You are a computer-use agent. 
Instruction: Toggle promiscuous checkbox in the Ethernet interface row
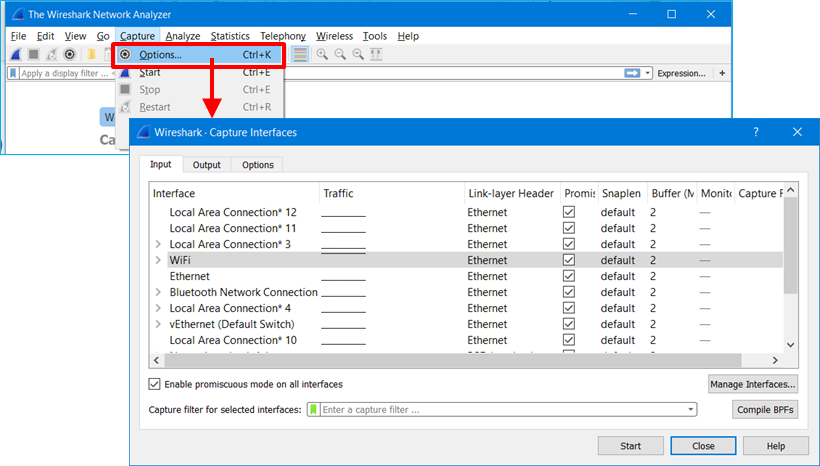(569, 276)
